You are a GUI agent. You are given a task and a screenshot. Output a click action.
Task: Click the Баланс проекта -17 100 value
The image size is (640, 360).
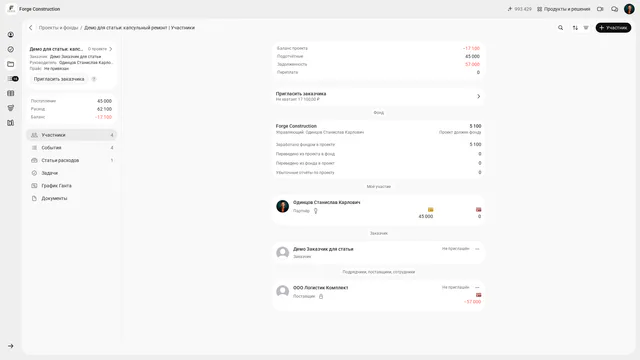[x=471, y=48]
